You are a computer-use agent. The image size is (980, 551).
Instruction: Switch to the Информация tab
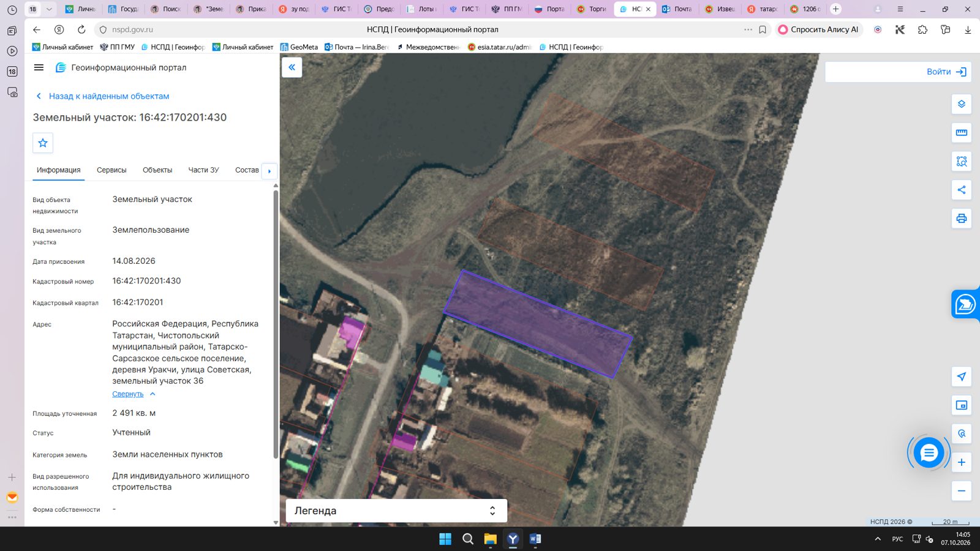tap(58, 170)
